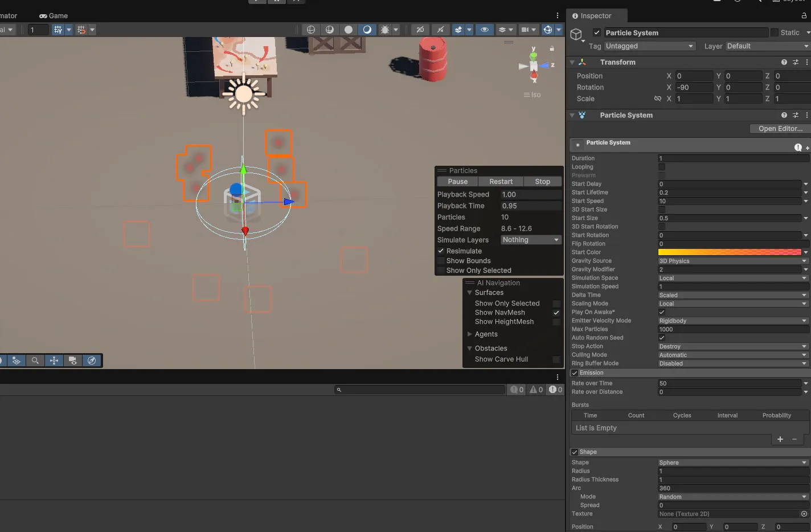Click the Inspector lock icon

click(x=804, y=15)
